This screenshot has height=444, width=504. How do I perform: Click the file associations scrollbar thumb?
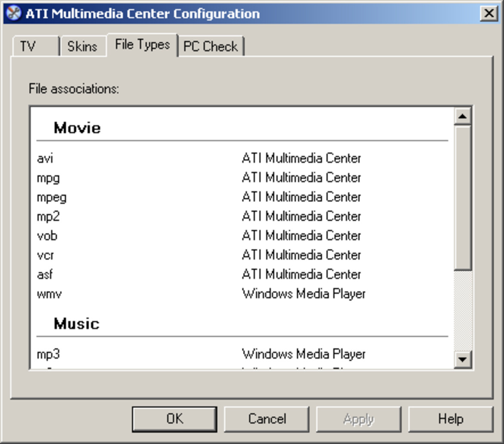coord(463,197)
